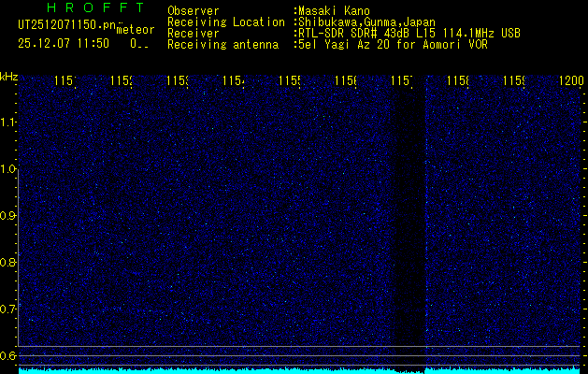Click the 1151 time axis marker
Screen dimensions: 588x374
pos(65,81)
